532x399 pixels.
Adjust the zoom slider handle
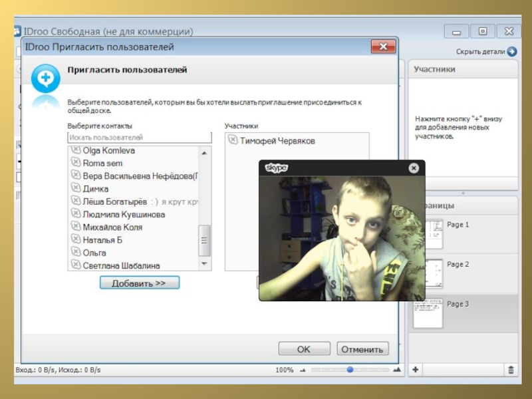click(x=350, y=370)
